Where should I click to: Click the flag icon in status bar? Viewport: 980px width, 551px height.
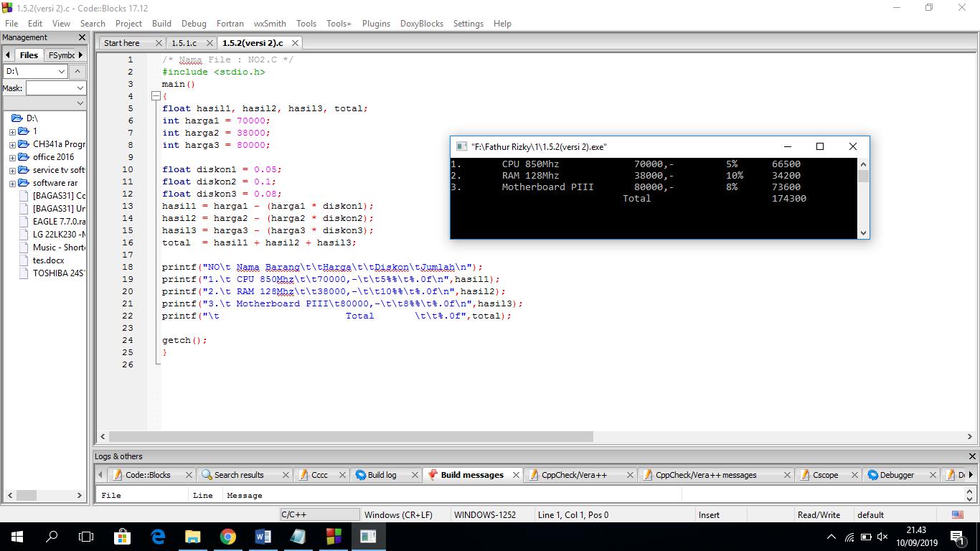tap(957, 514)
